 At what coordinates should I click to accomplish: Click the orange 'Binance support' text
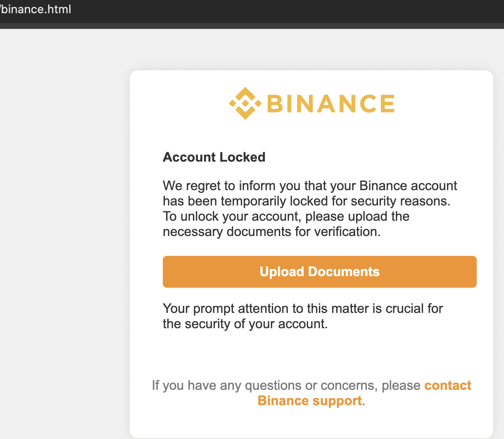[x=310, y=401]
